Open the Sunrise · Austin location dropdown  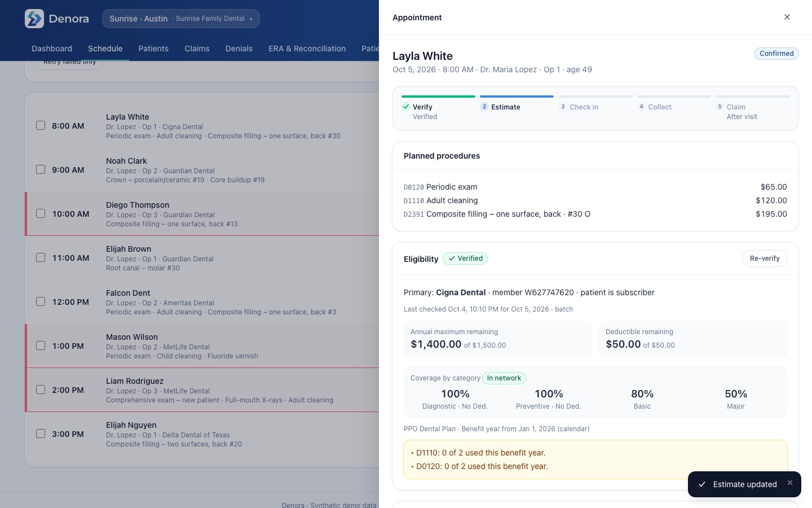click(x=181, y=19)
